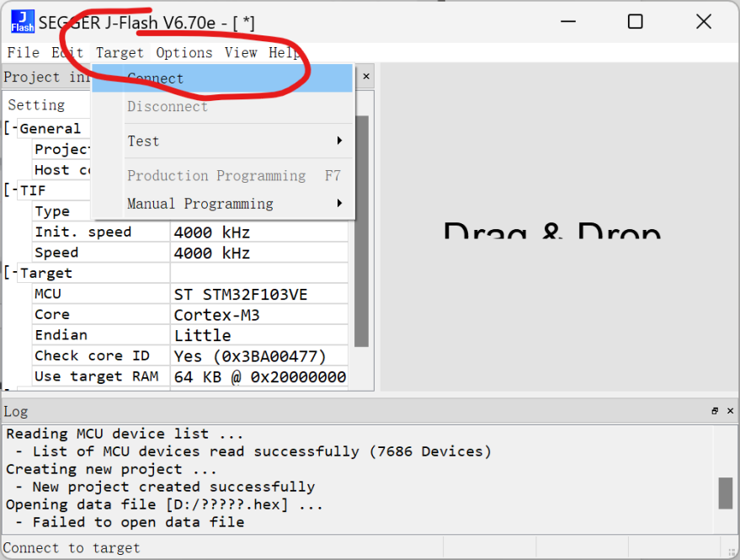Collapse the General settings section
The width and height of the screenshot is (740, 560).
(11, 129)
